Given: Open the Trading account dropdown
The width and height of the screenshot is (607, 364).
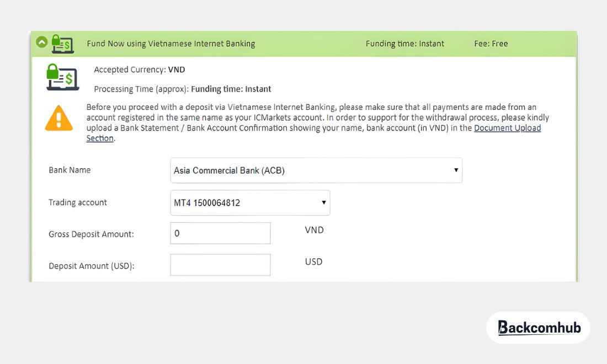Looking at the screenshot, I should (250, 203).
